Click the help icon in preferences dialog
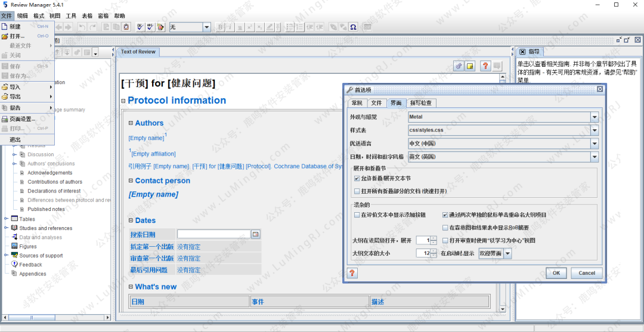 [352, 273]
